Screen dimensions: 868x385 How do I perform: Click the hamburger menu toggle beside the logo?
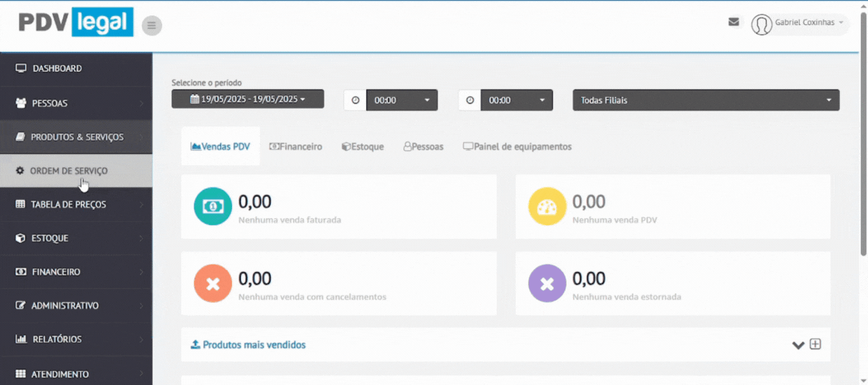(151, 25)
